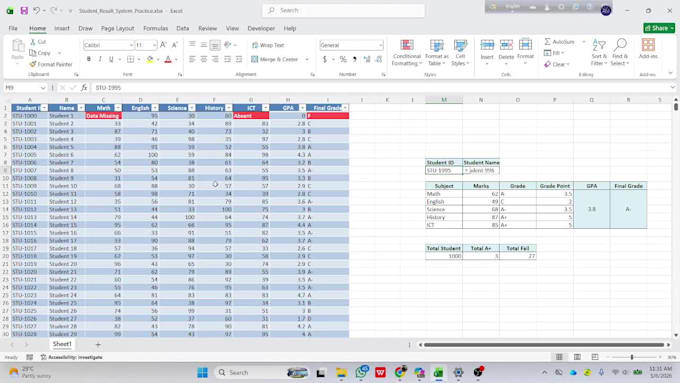Open Format as Table
680x383 pixels.
point(437,52)
